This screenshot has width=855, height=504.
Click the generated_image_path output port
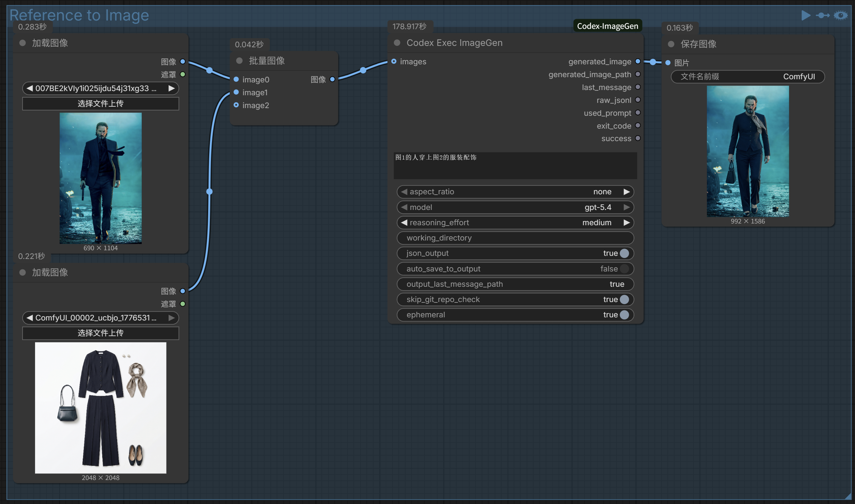pos(638,74)
